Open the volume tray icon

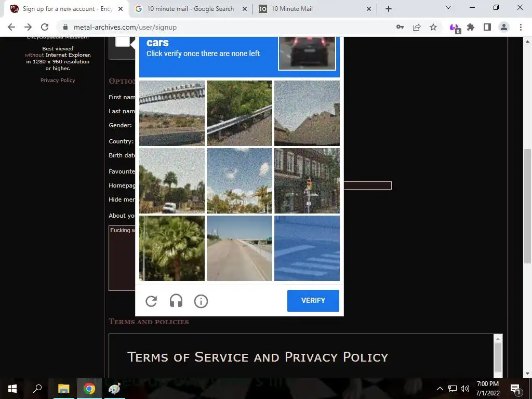tap(465, 389)
